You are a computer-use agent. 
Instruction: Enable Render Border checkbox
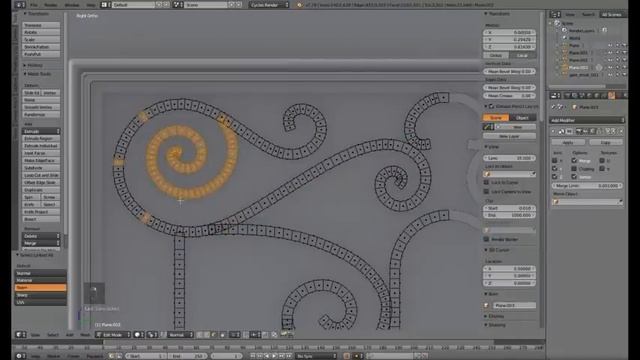[487, 239]
